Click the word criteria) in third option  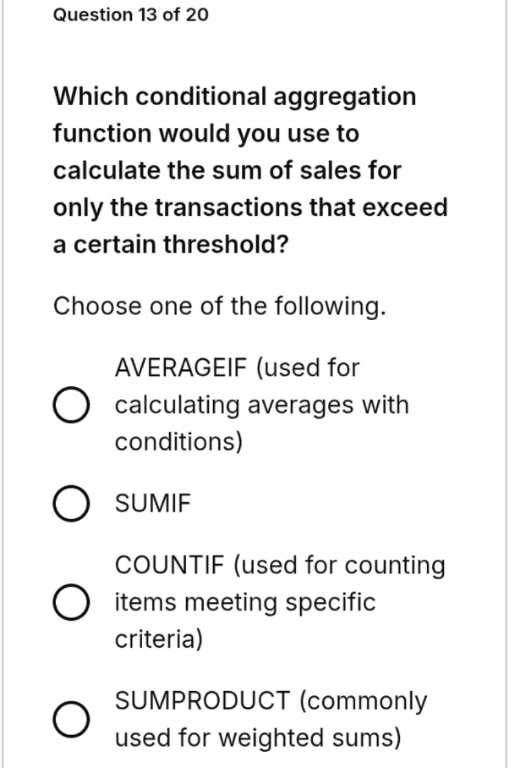[x=159, y=639]
